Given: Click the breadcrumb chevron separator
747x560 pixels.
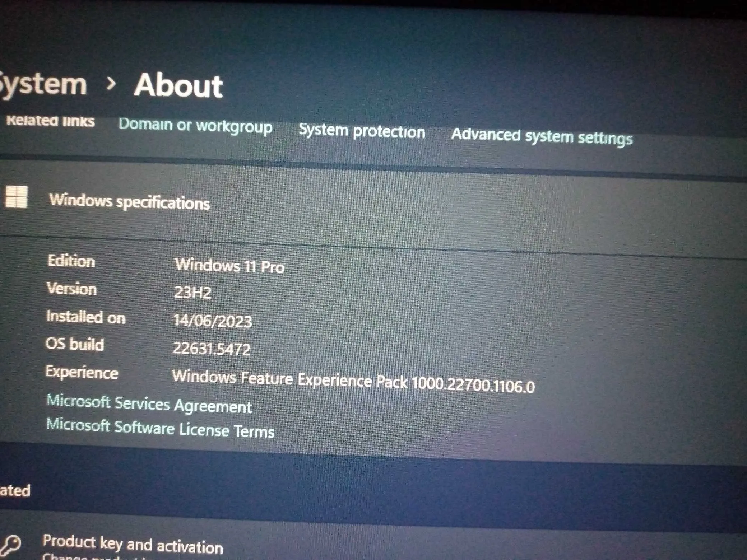Looking at the screenshot, I should tap(111, 83).
